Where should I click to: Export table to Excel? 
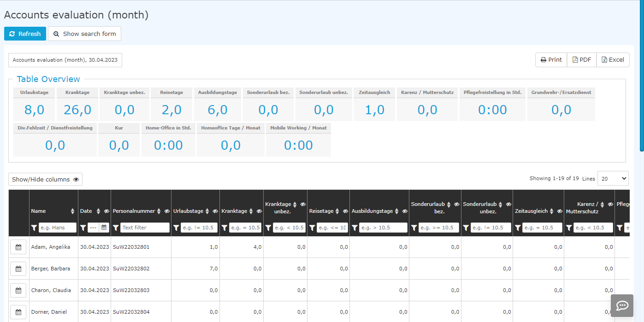pos(613,60)
